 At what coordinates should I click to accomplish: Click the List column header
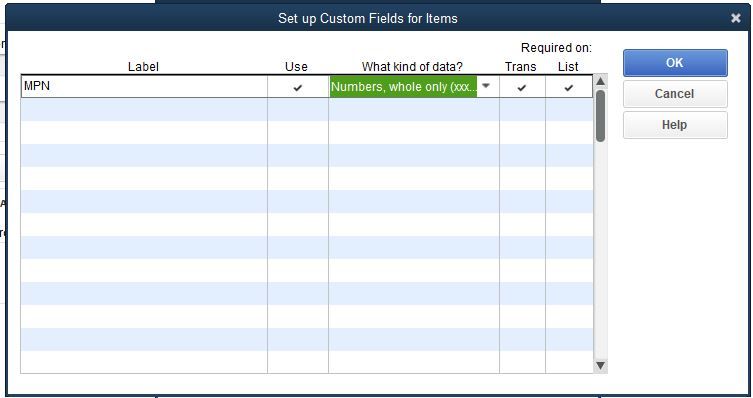point(568,67)
